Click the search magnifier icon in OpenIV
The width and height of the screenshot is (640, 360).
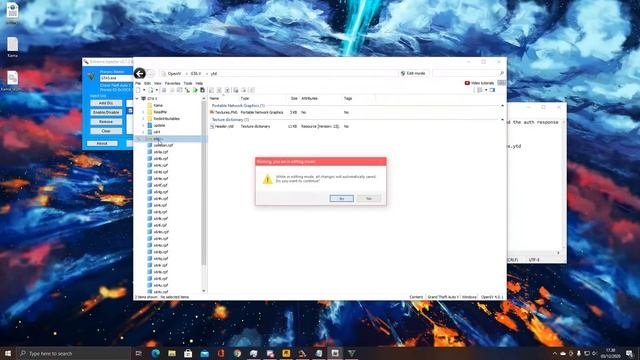point(502,73)
